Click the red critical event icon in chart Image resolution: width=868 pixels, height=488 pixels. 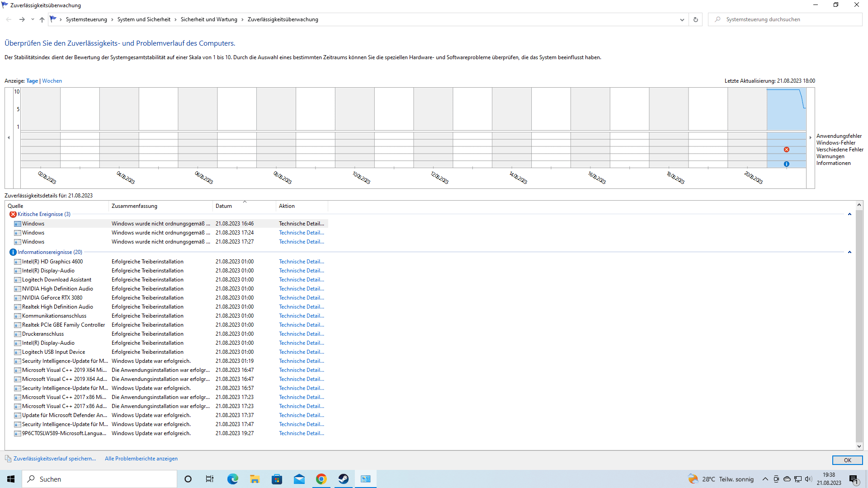tap(787, 150)
